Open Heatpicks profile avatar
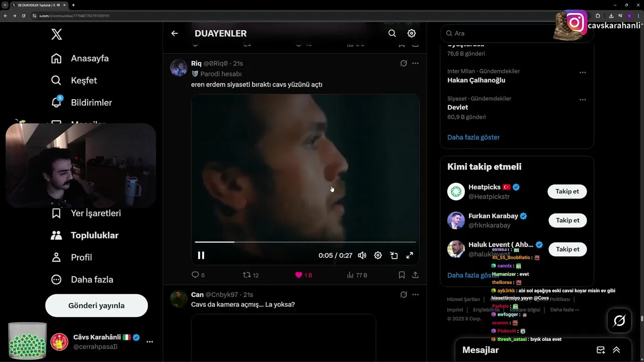Viewport: 644px width, 362px height. coord(456,192)
